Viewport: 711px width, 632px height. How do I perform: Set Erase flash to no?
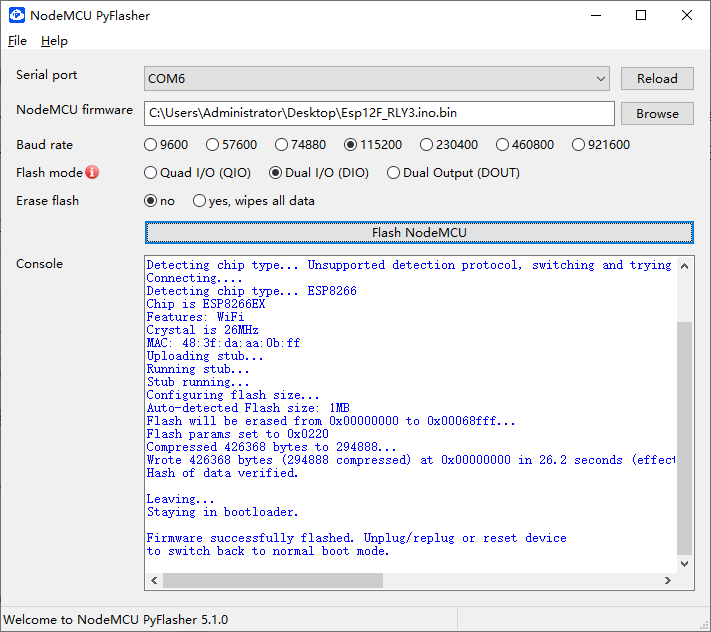point(159,201)
